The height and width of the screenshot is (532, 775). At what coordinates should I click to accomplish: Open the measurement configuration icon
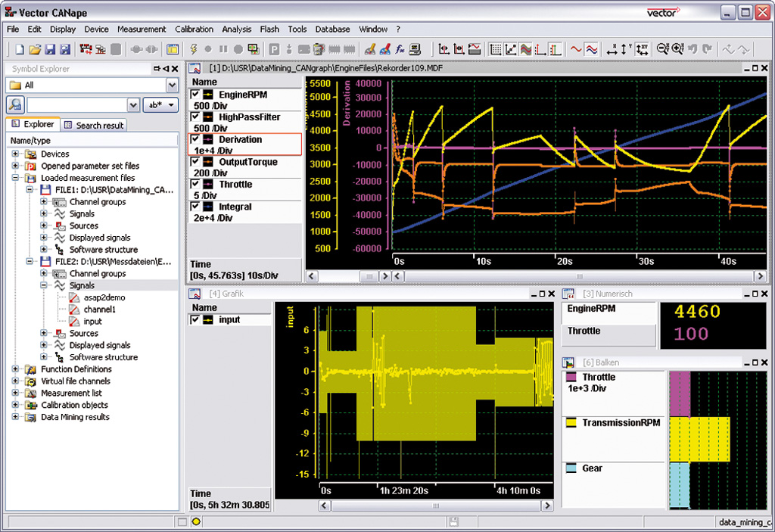pyautogui.click(x=252, y=48)
